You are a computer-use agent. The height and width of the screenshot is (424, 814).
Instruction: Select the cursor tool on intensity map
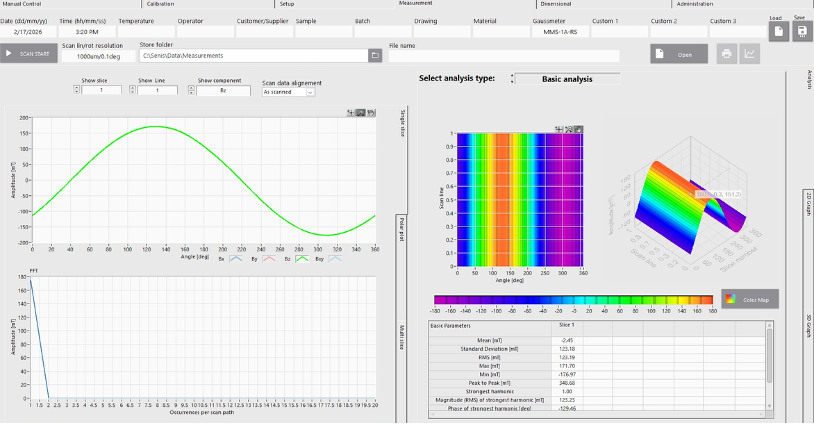pos(559,129)
